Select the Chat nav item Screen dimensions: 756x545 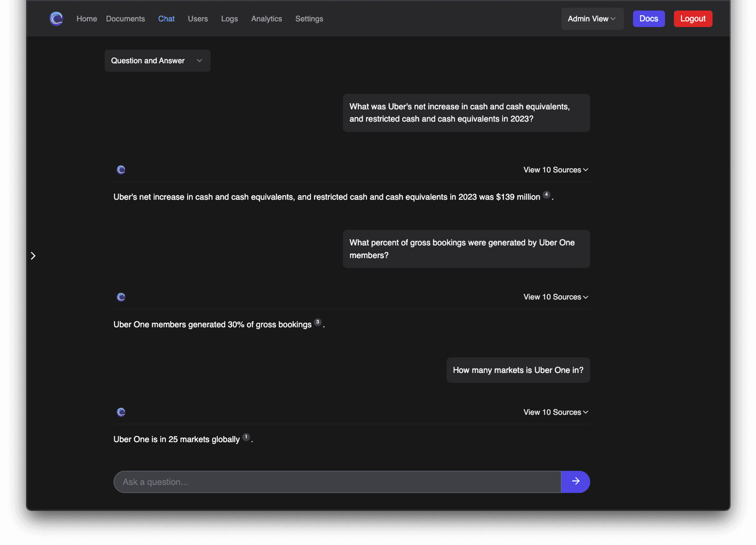pyautogui.click(x=166, y=19)
